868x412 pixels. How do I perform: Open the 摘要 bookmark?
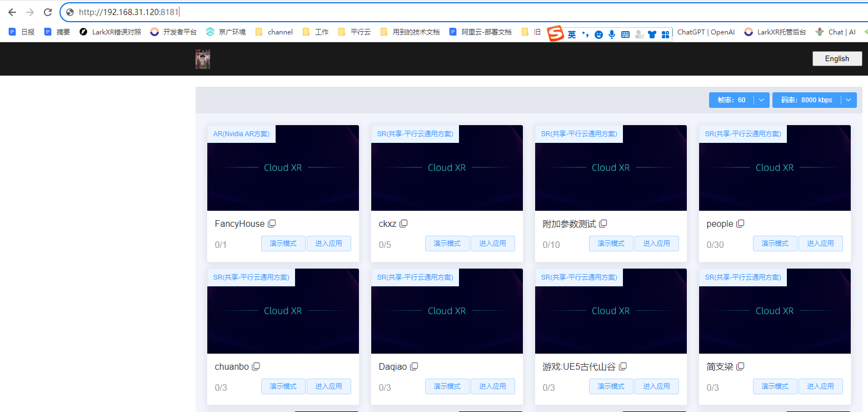[57, 32]
